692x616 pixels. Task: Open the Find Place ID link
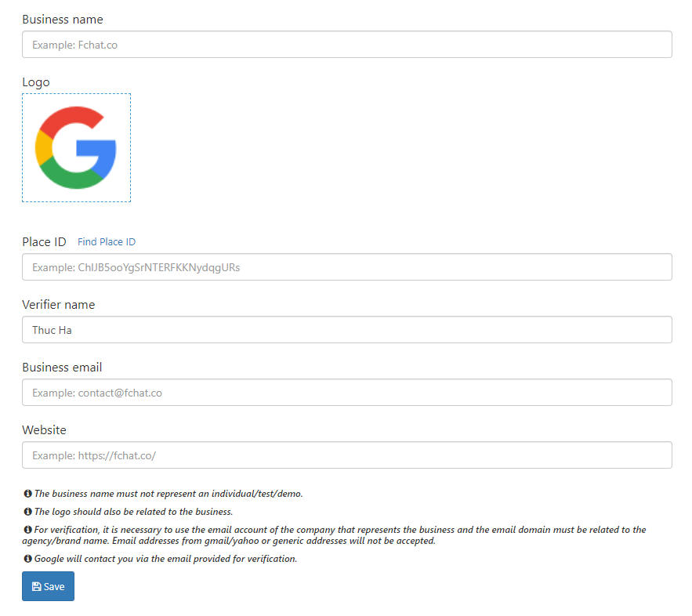(107, 242)
